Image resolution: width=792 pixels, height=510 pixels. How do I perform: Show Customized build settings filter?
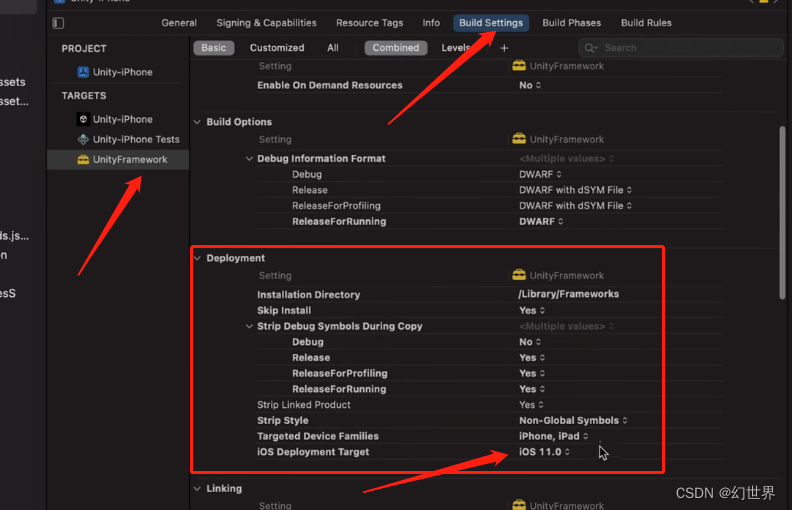point(277,48)
